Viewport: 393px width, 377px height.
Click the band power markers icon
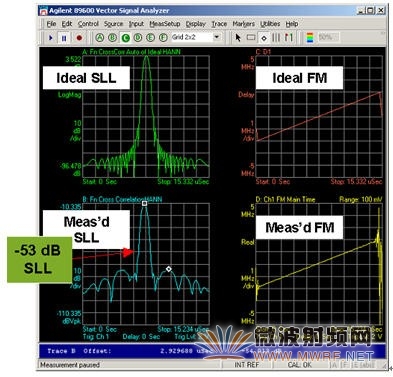coord(276,38)
